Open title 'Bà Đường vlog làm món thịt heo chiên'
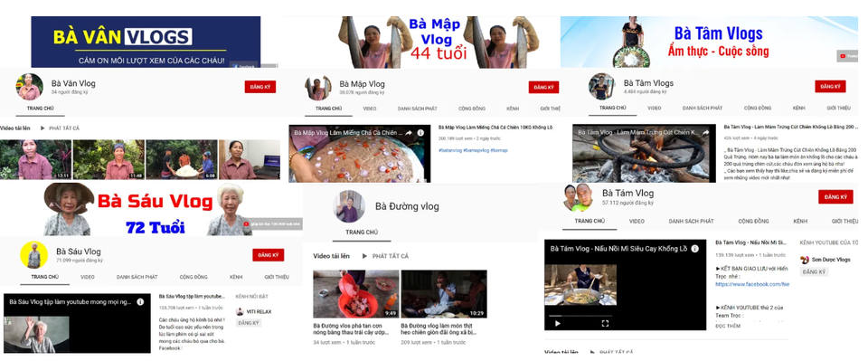Screen dimensions: 868x361 (439, 329)
